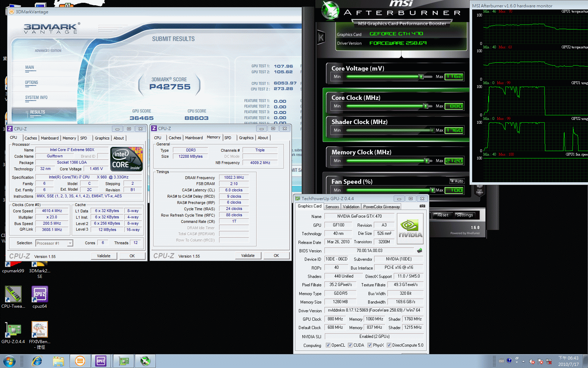588x368 pixels.
Task: Click the Kombustor K button in Afterburner
Action: (x=321, y=38)
